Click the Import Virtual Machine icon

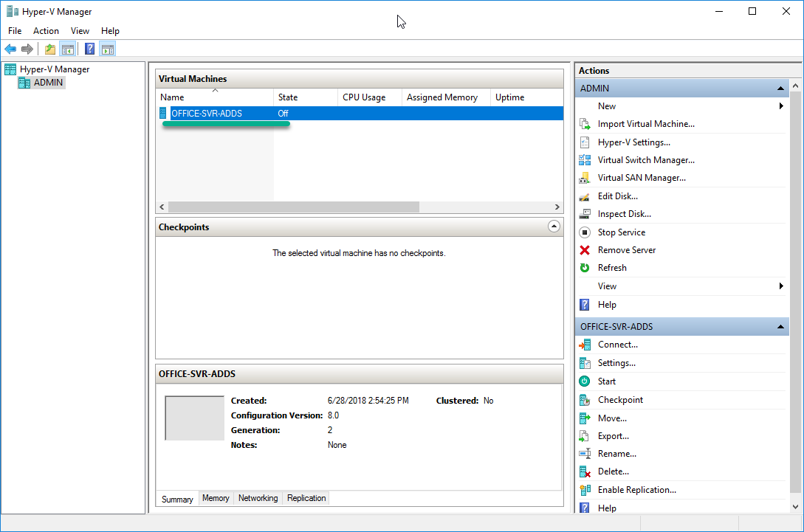[585, 124]
